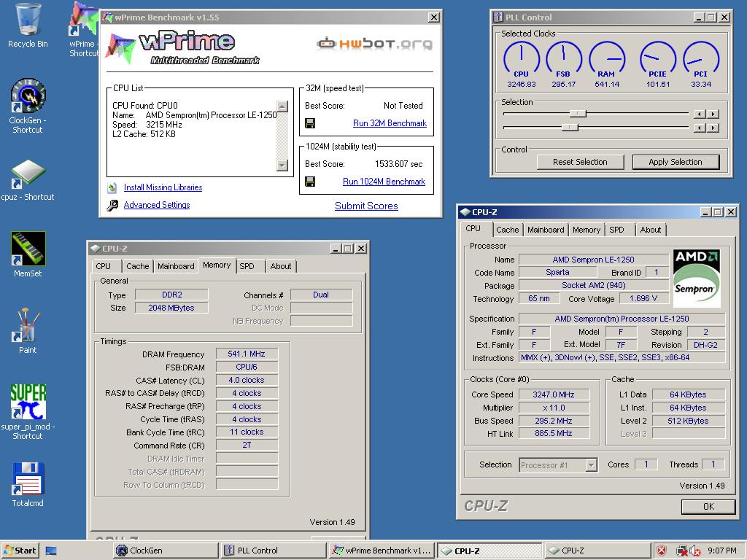Select the Totalcmd desktop icon

point(28,484)
